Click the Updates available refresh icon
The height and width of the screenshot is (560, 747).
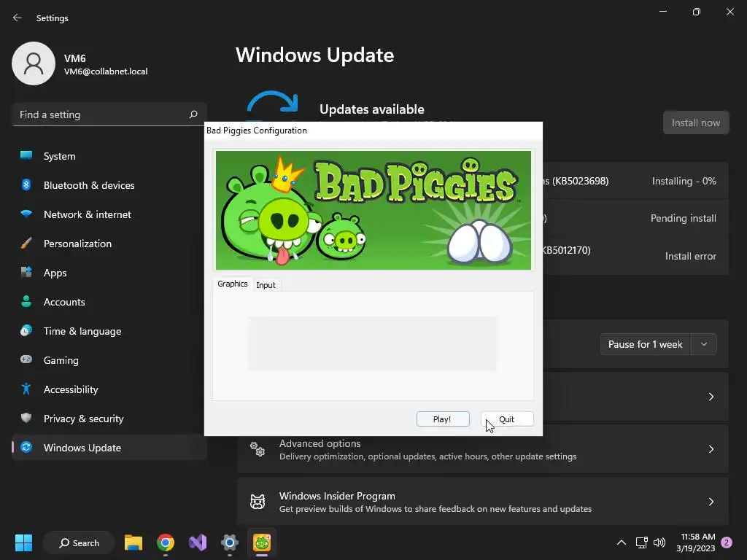pyautogui.click(x=272, y=106)
